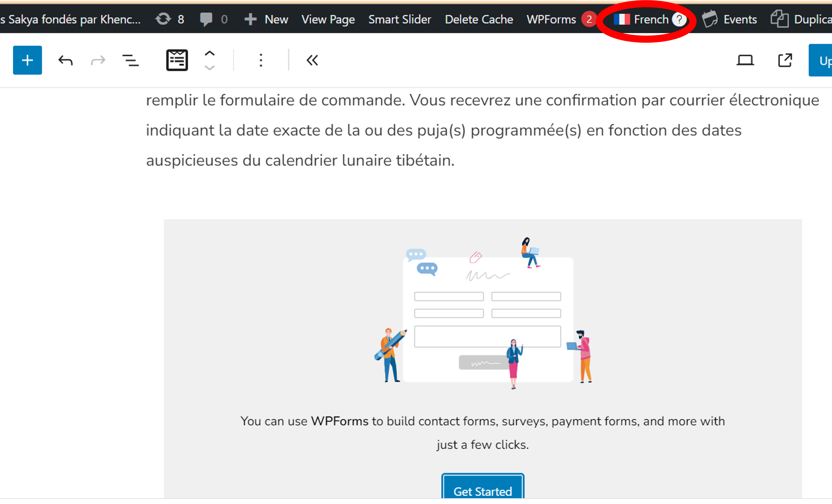
Task: View the page in a new tab
Action: [x=785, y=60]
